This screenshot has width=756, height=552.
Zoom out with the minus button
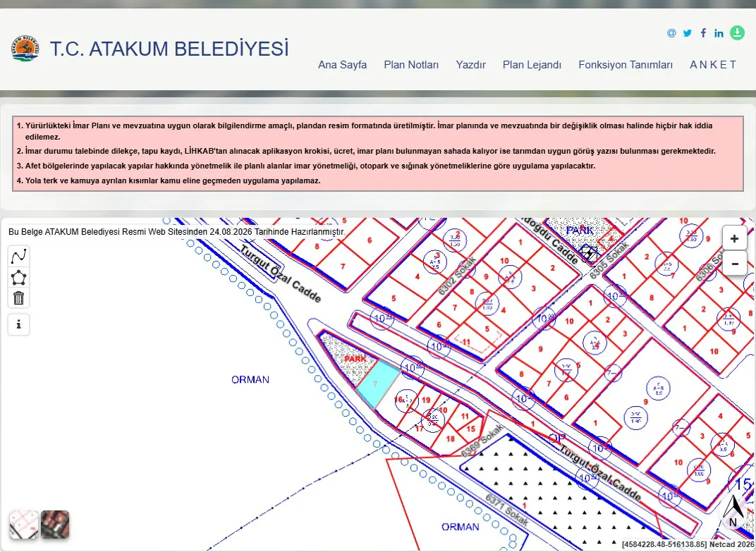[734, 263]
